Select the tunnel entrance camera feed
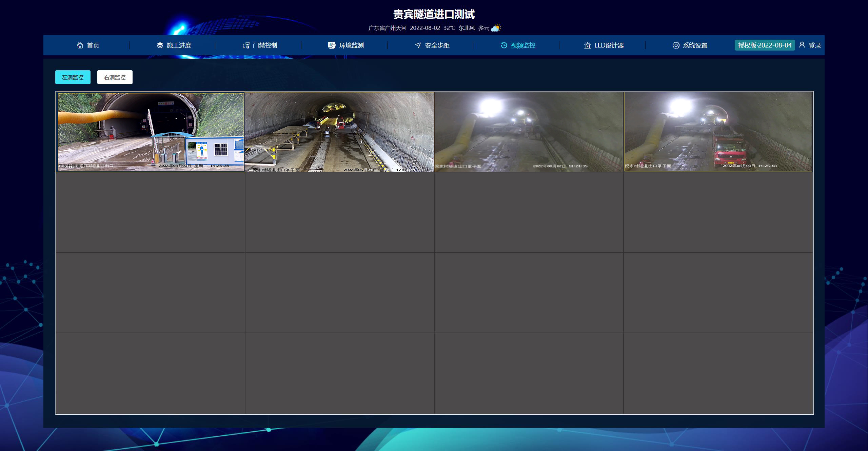Viewport: 868px width, 451px height. pyautogui.click(x=150, y=132)
